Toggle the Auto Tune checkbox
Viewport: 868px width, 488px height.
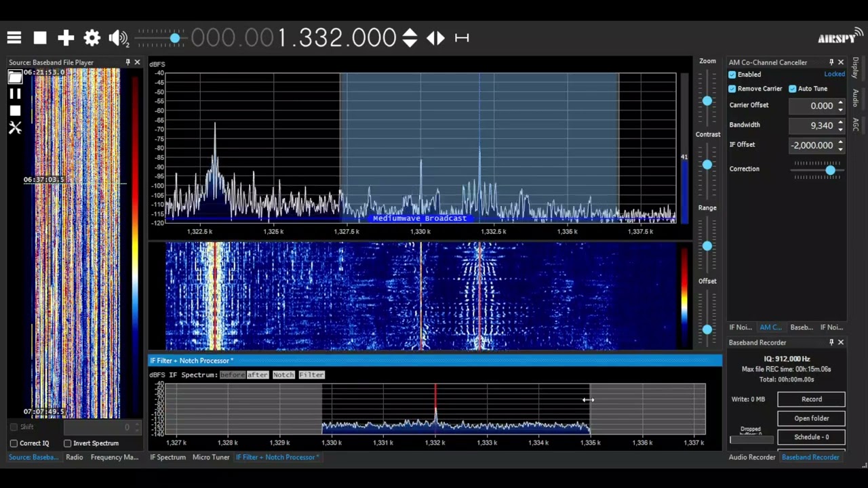point(792,89)
